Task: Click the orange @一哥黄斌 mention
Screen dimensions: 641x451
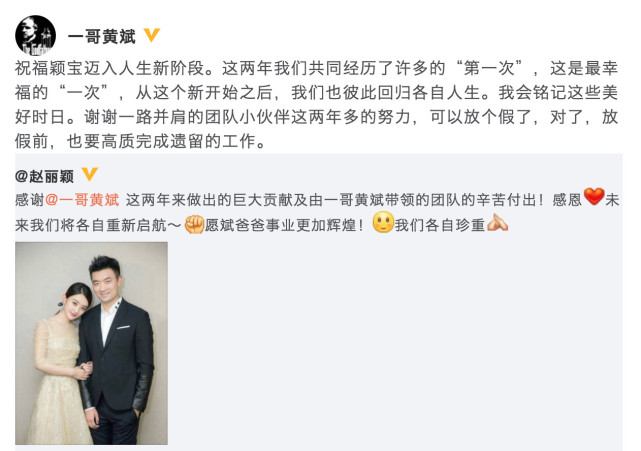Action: (82, 200)
